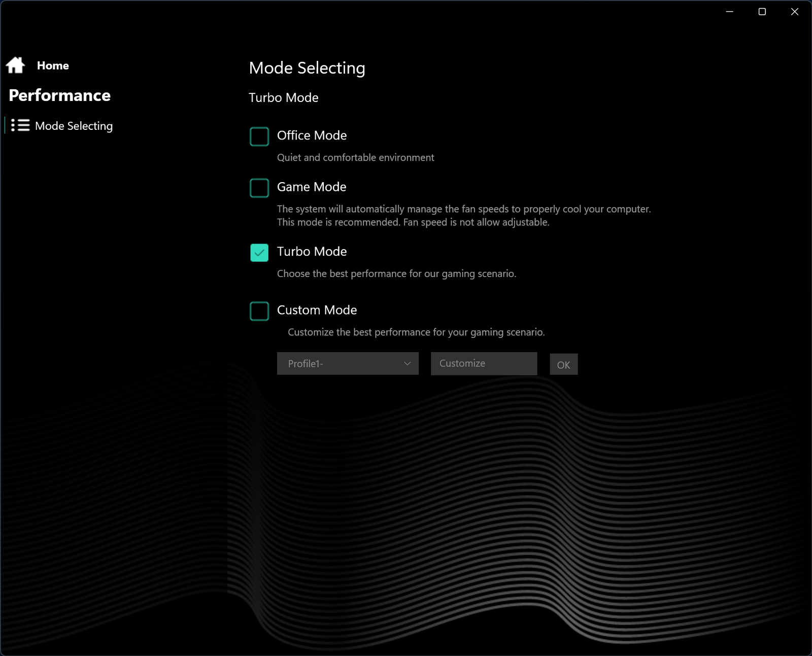Click the Home house icon

point(15,65)
